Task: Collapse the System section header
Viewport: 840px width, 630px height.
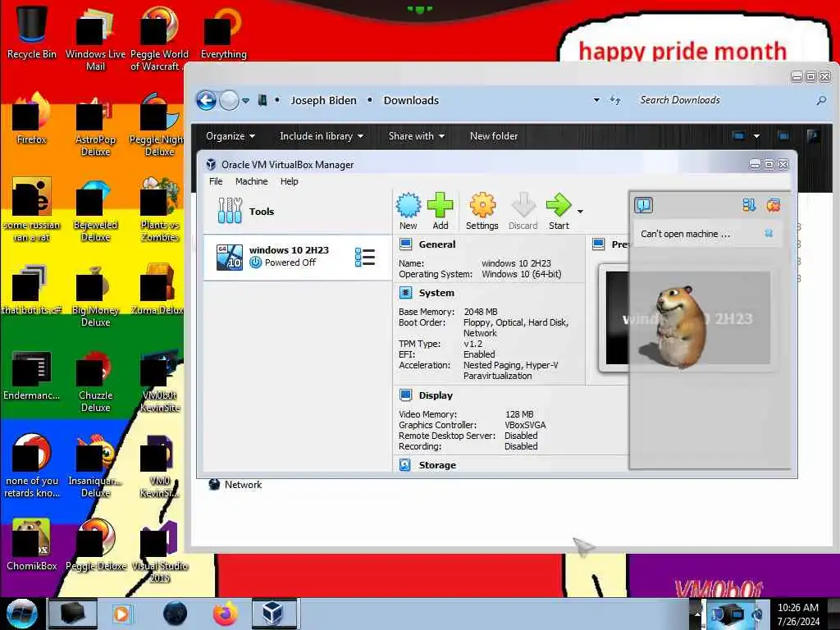Action: pyautogui.click(x=436, y=293)
